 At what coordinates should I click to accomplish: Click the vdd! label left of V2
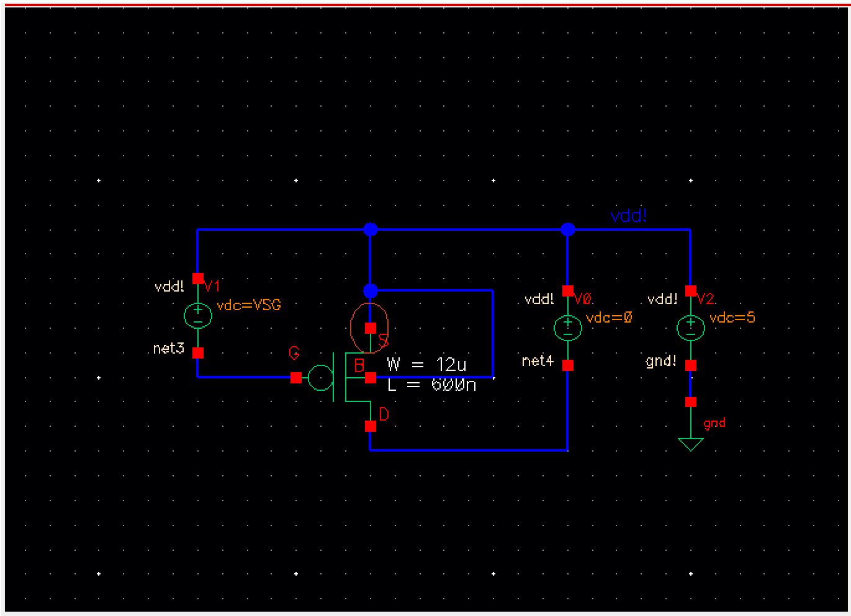pos(662,300)
